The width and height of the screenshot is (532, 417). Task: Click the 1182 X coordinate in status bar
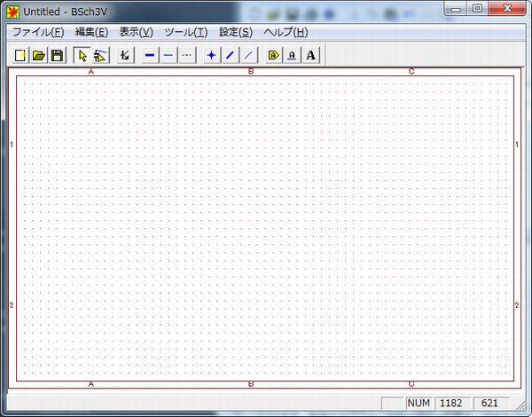[451, 403]
